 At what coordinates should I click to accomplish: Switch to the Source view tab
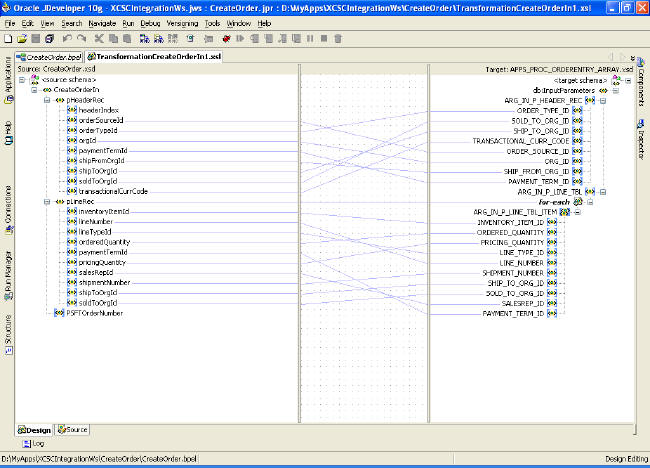[x=72, y=429]
